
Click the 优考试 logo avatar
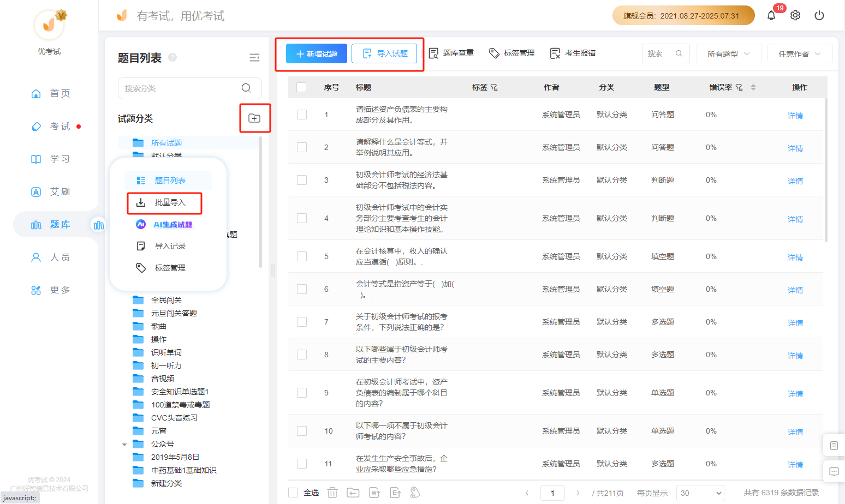[49, 25]
